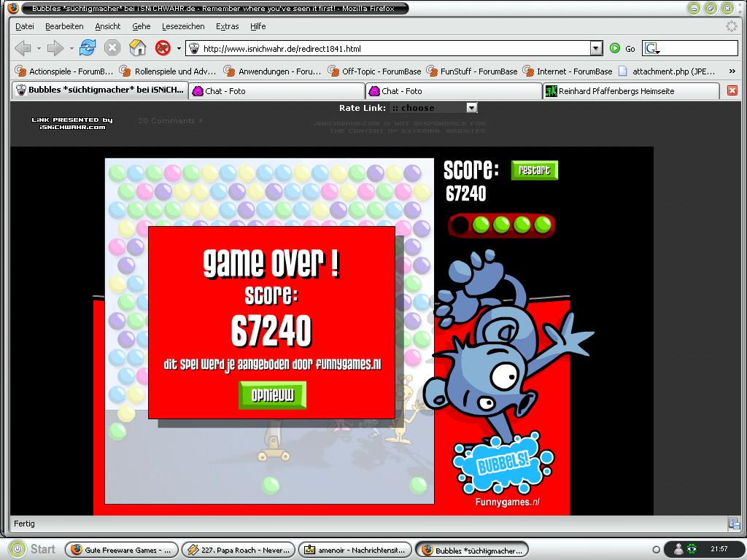Click the 21:57 taskbar clock
Screen dimensions: 747x560
(719, 549)
